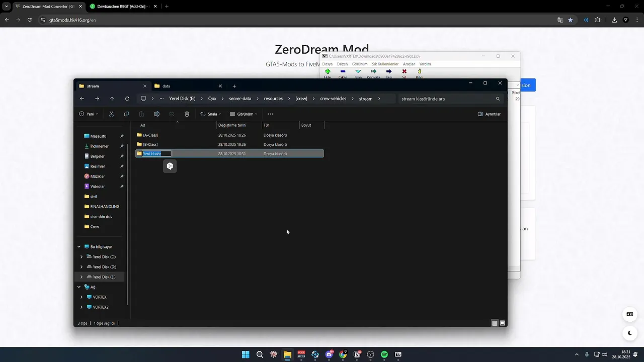Image resolution: width=644 pixels, height=362 pixels.
Task: Sort by the Tür column header
Action: click(x=281, y=125)
